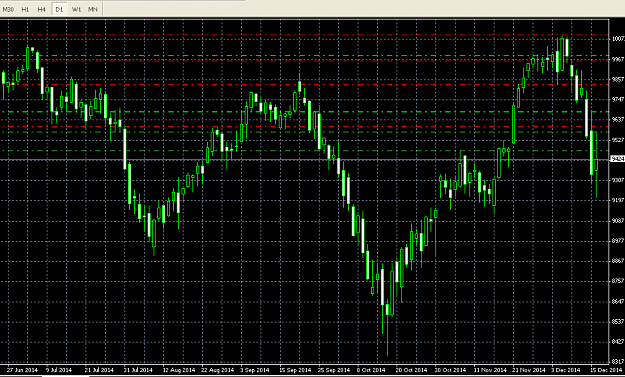
Task: Select the 8427 price scale label
Action: click(x=618, y=342)
